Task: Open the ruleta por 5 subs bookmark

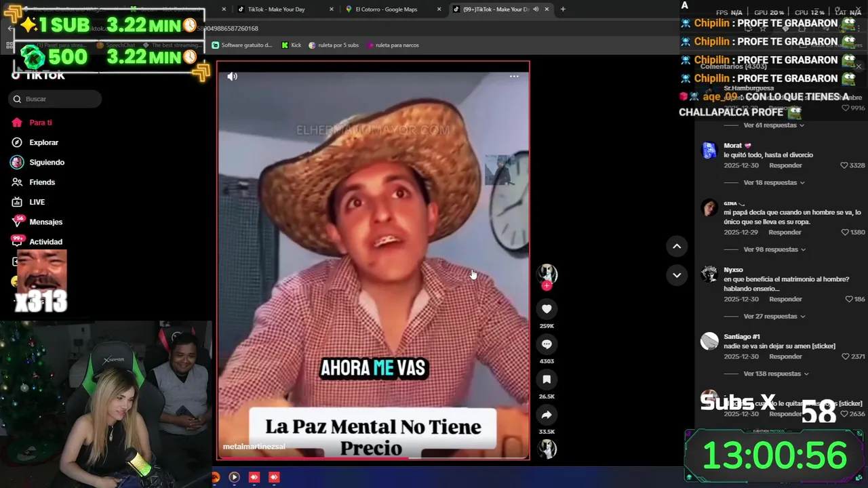Action: 334,45
